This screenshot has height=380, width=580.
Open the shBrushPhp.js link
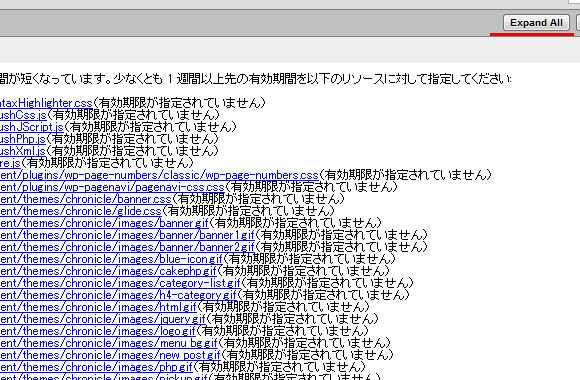[x=23, y=139]
